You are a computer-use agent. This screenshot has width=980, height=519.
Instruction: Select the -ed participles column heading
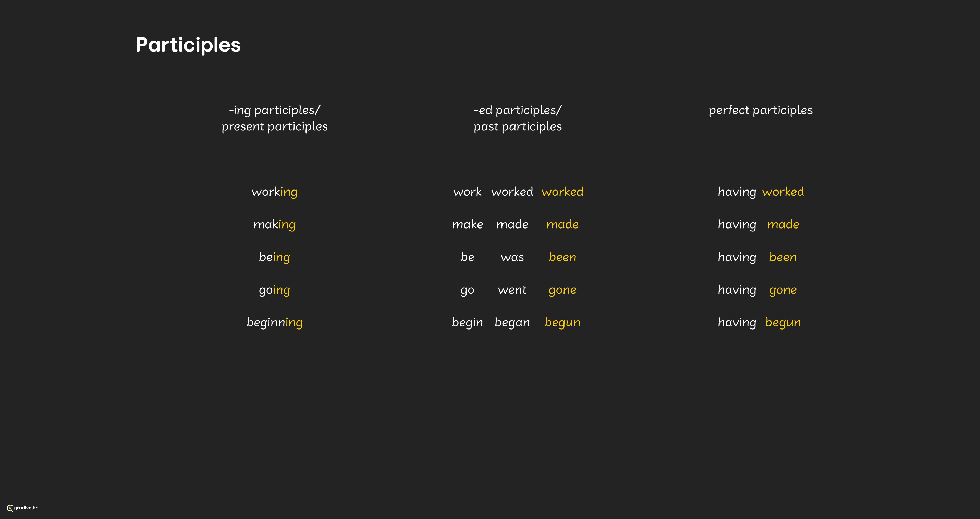click(x=518, y=118)
